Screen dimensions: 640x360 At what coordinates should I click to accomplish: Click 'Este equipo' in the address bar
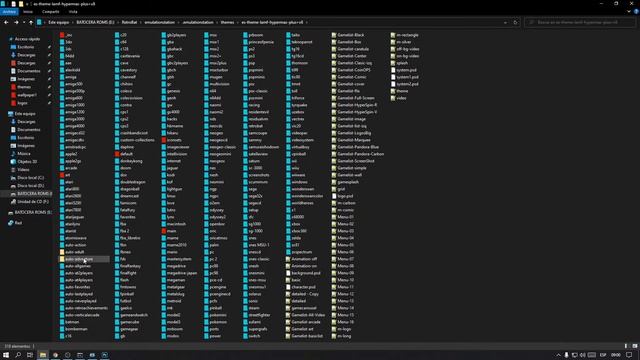59,22
